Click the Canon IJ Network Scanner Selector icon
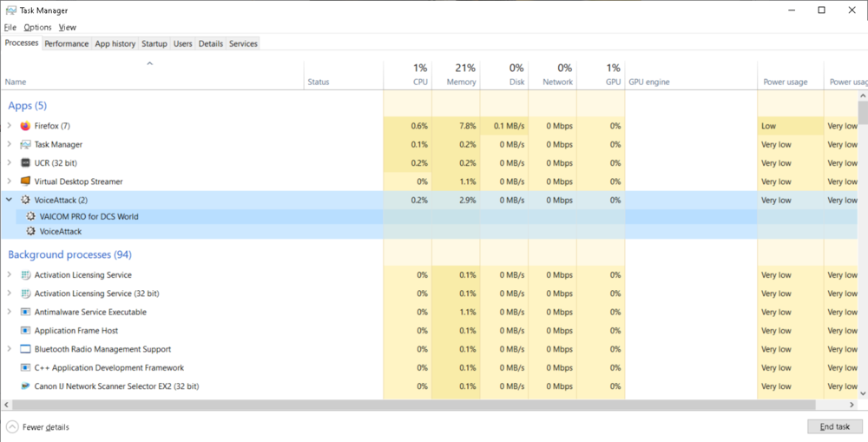868x442 pixels. tap(25, 386)
